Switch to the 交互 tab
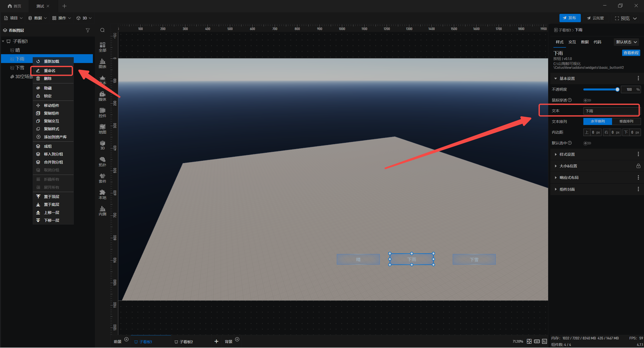This screenshot has width=644, height=348. tap(572, 42)
